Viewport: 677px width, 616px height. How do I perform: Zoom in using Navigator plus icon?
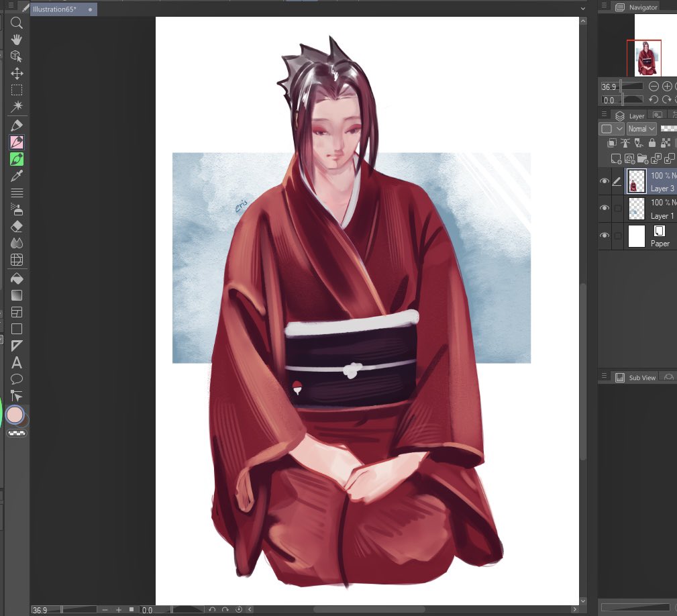pos(667,87)
